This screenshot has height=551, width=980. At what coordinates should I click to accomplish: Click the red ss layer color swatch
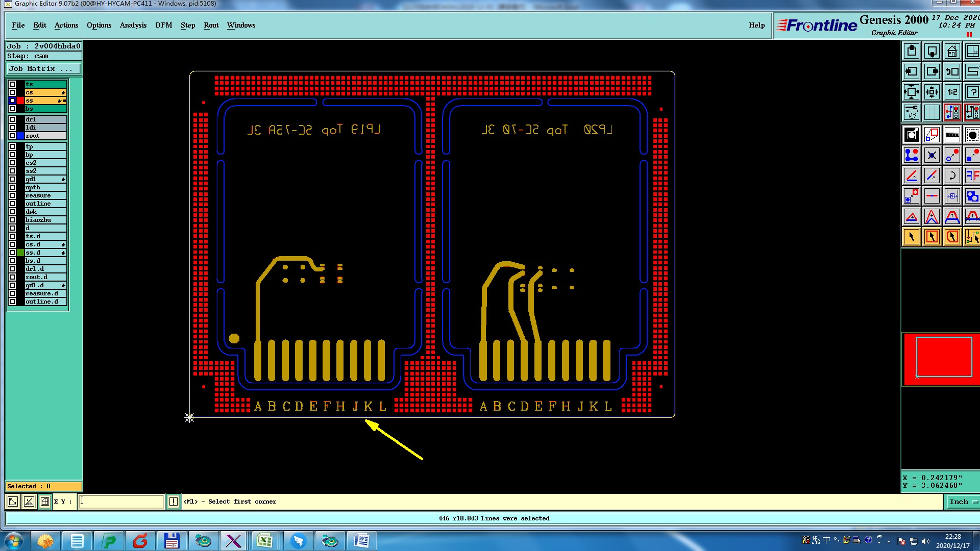tap(20, 101)
